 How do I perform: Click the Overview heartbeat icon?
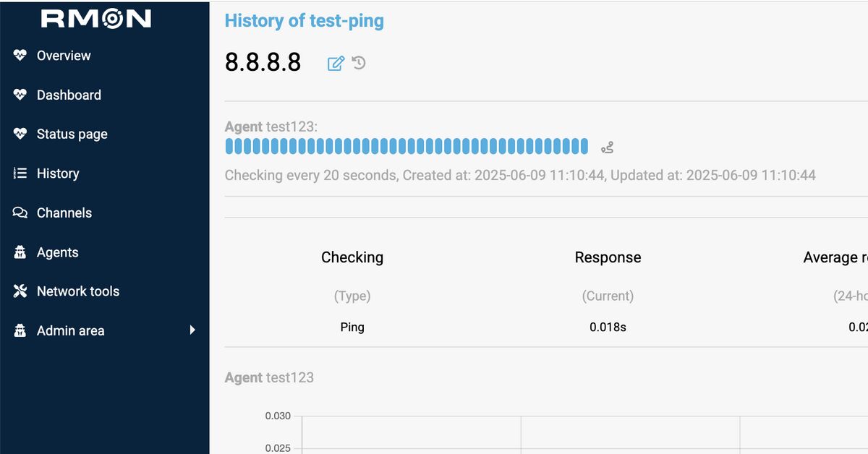click(20, 56)
